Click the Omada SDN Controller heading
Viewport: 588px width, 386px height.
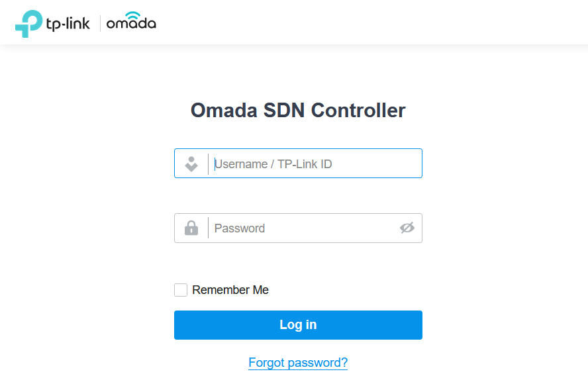298,111
